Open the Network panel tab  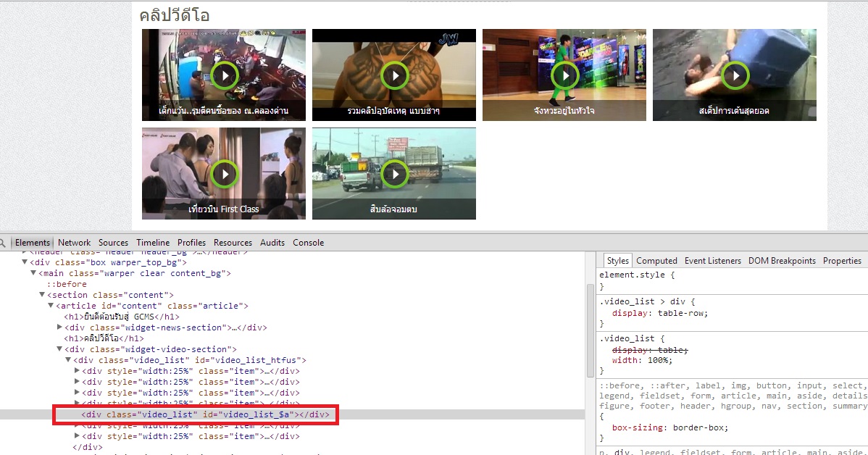point(74,243)
